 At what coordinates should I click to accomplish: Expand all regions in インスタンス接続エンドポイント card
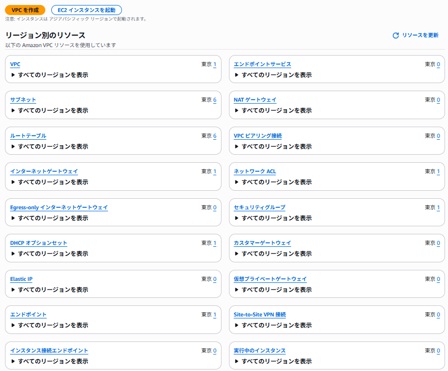[50, 361]
